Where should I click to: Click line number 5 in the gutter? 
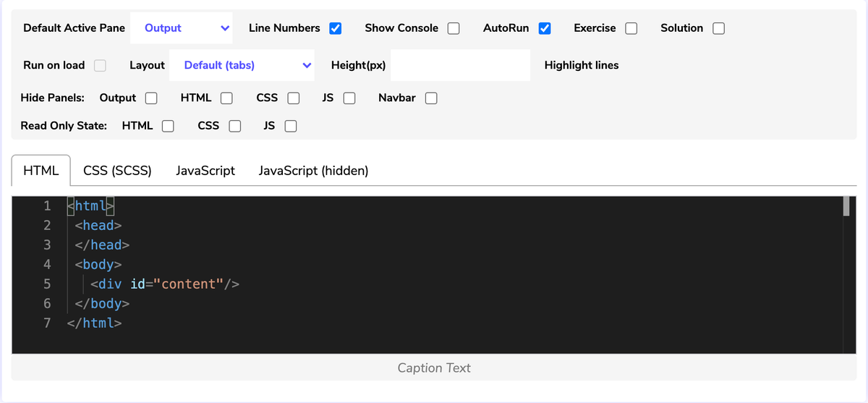pyautogui.click(x=47, y=284)
